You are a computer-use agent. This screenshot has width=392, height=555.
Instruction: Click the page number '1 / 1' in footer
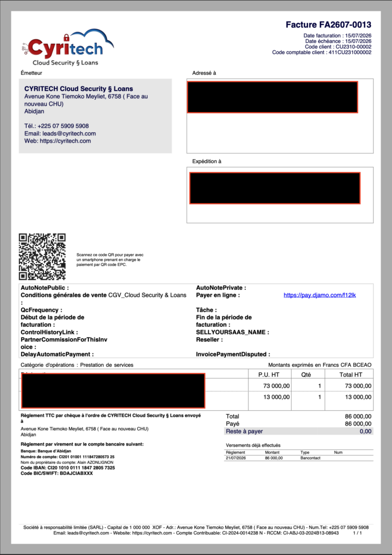click(x=358, y=533)
